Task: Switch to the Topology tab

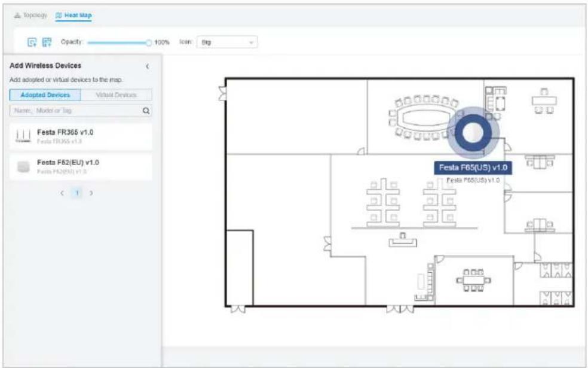Action: click(x=30, y=16)
